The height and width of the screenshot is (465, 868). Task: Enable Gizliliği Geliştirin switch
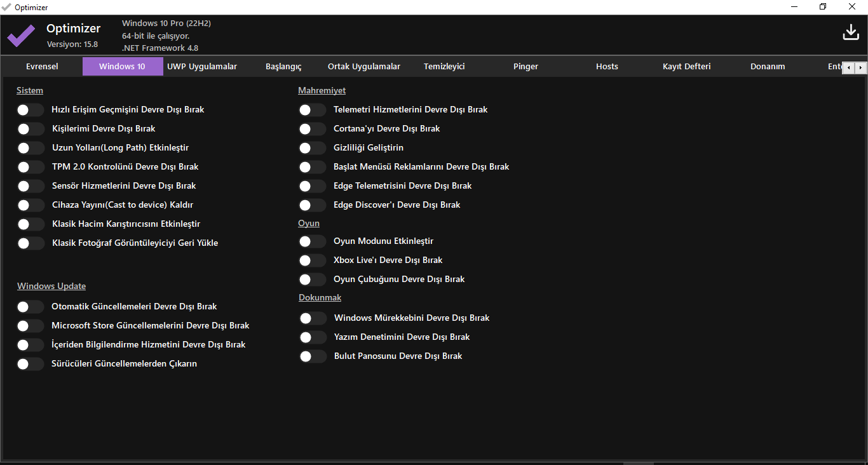(x=313, y=148)
